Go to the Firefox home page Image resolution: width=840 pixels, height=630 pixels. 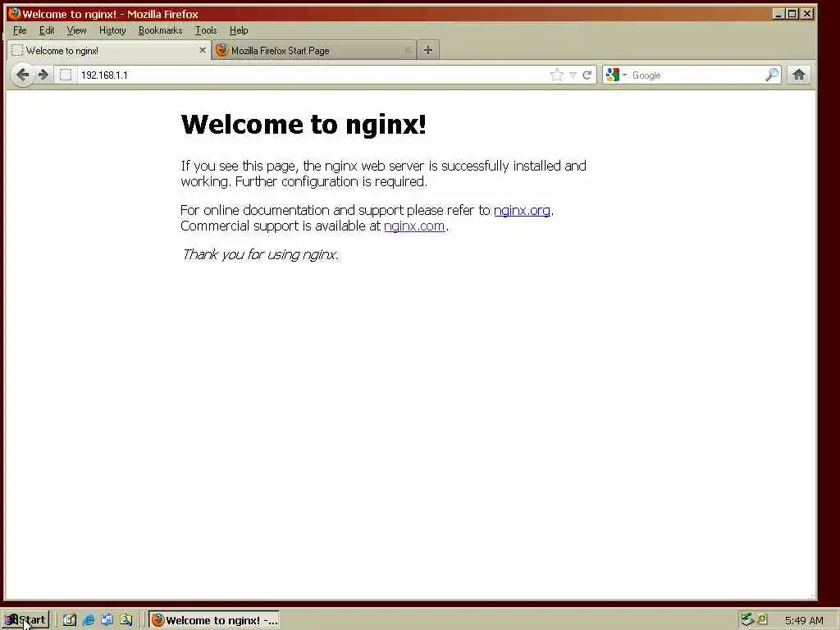click(799, 75)
